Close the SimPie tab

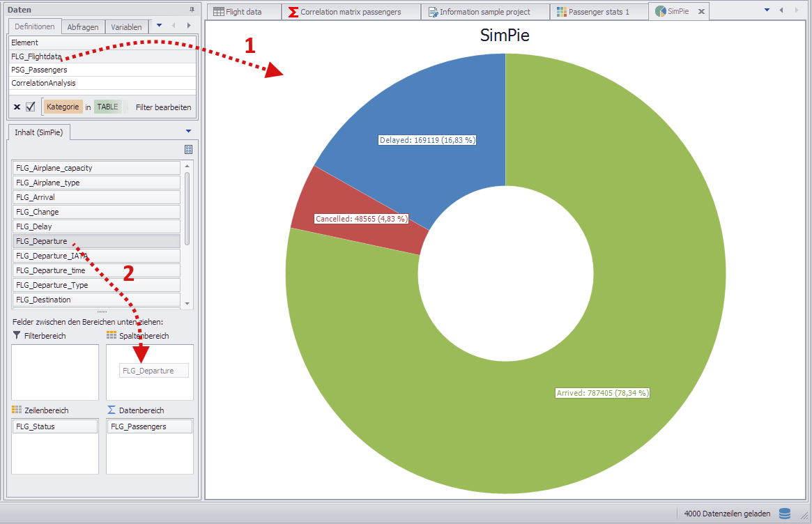point(701,12)
